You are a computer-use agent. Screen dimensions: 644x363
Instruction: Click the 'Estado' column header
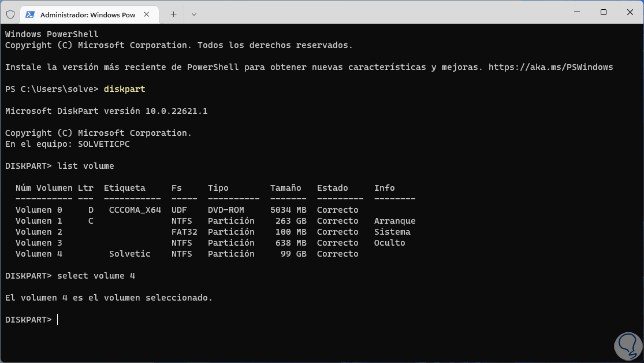[x=332, y=188]
